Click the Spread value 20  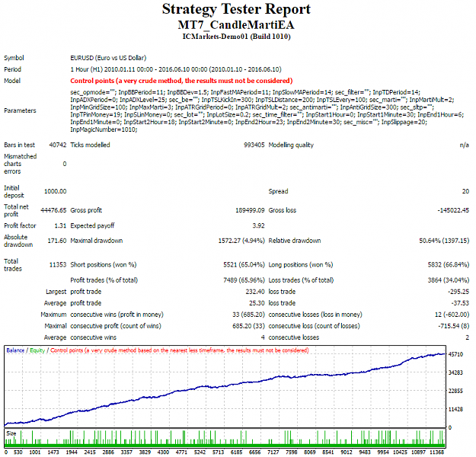click(465, 191)
